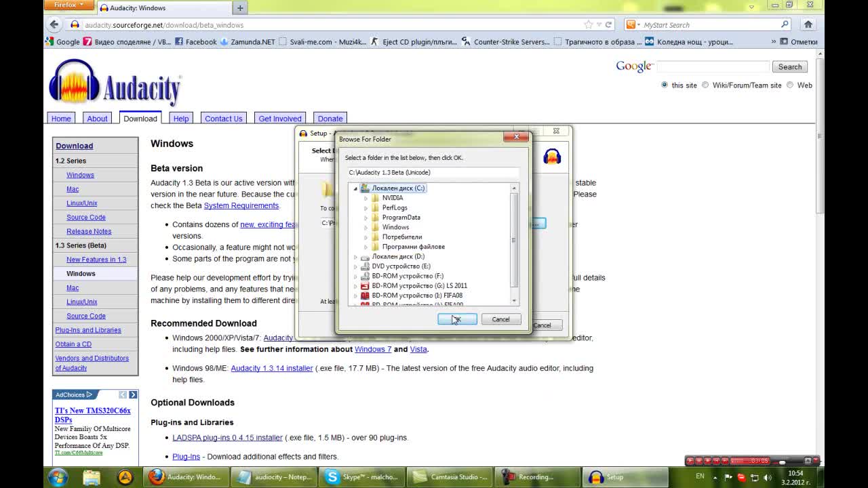Switch to the Camtasia Studio taskbar window
Screen dimensions: 868x488
(x=450, y=477)
